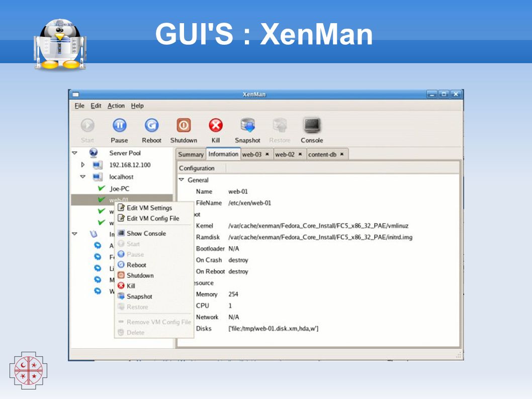Click the CPU value 1
Image resolution: width=532 pixels, height=399 pixels.
(x=230, y=305)
